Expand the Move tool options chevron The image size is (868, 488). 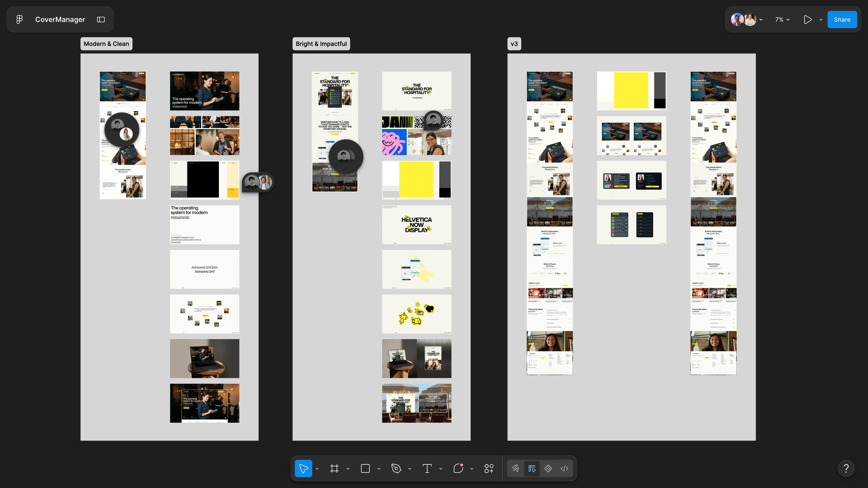[x=317, y=468]
